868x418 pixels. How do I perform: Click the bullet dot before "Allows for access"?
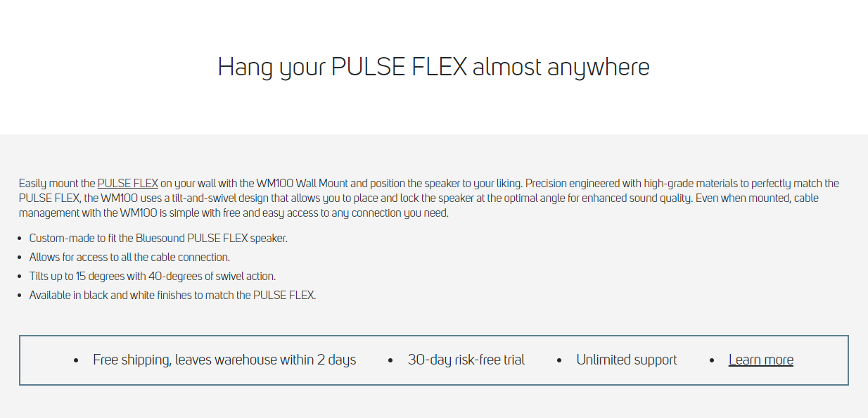pos(20,258)
